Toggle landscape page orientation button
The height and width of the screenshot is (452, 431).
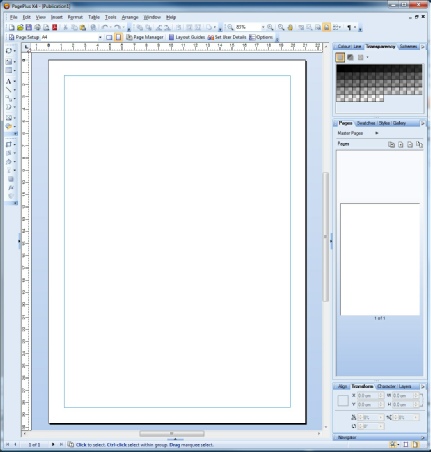click(x=109, y=37)
